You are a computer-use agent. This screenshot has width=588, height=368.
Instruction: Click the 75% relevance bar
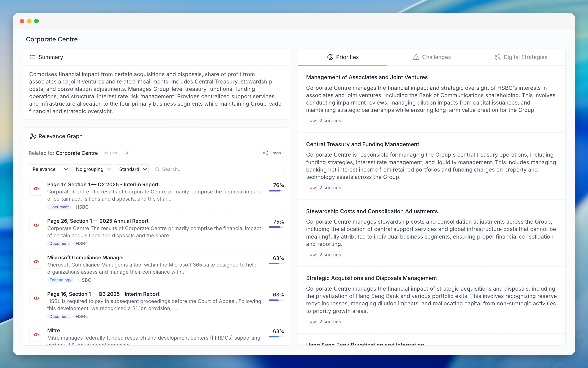pos(276,227)
